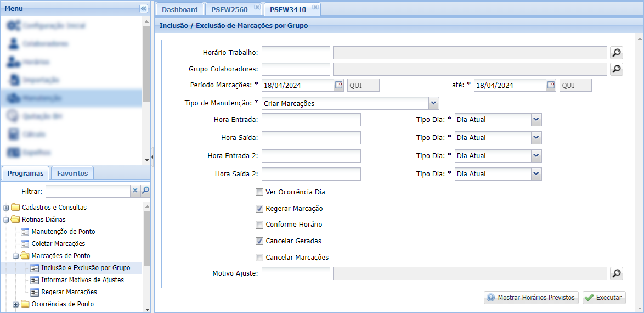644x313 pixels.
Task: Clear the Filtrar field using the X icon
Action: coord(135,191)
